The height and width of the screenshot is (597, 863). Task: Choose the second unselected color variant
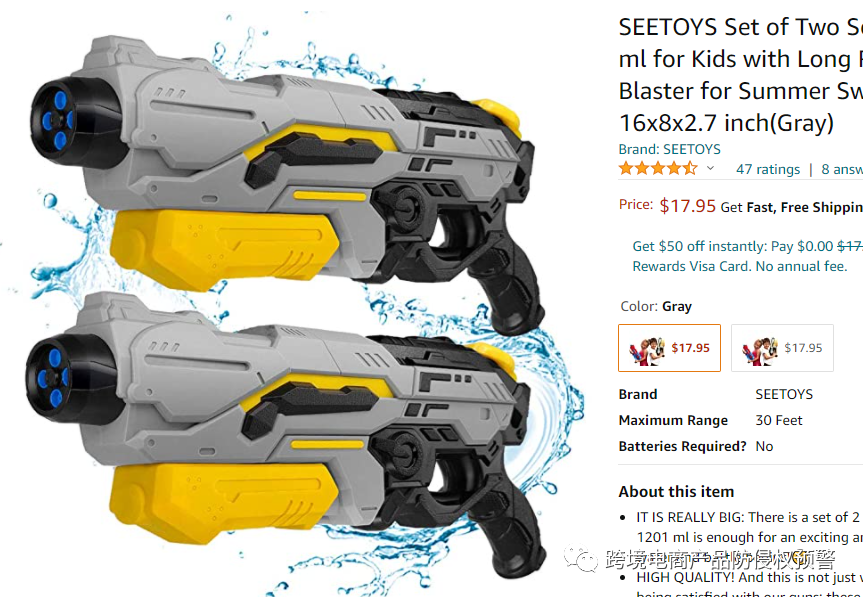coord(782,348)
